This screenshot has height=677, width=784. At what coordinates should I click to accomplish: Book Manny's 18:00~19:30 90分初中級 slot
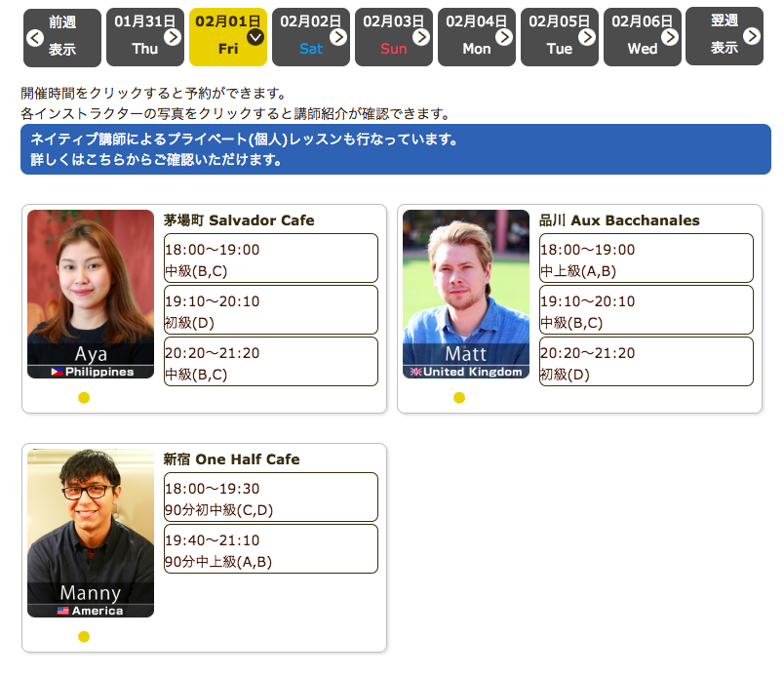pyautogui.click(x=270, y=498)
